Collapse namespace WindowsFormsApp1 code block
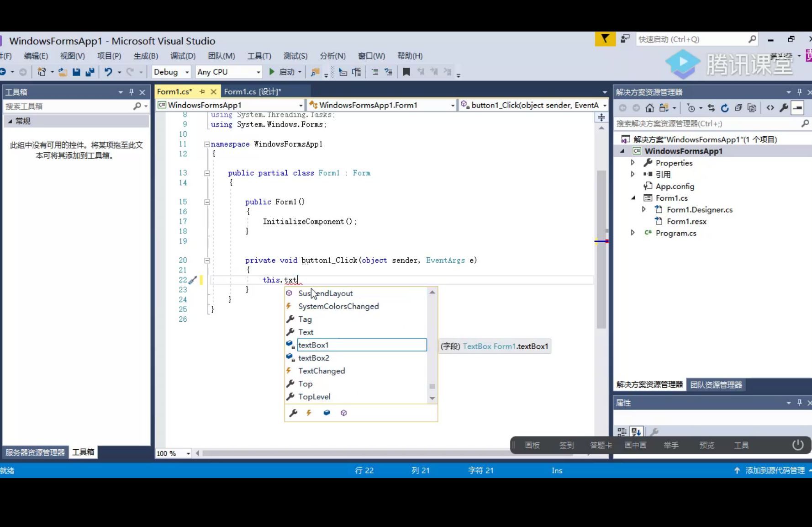812x527 pixels. coord(207,144)
